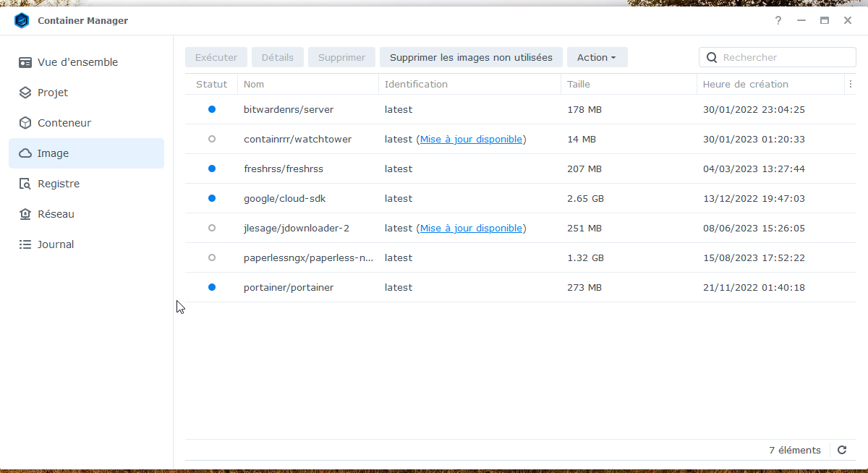Open the help question mark icon
The height and width of the screenshot is (473, 868).
click(778, 21)
